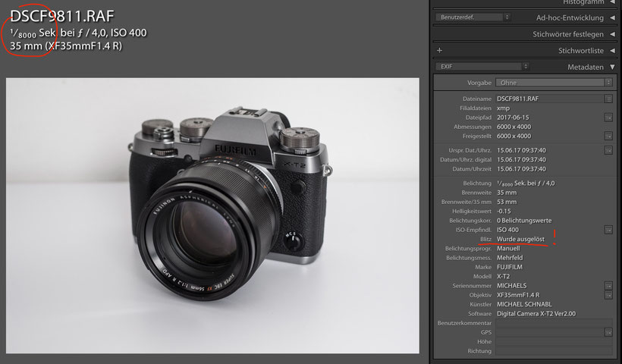Click the Metadaten panel title

click(585, 67)
